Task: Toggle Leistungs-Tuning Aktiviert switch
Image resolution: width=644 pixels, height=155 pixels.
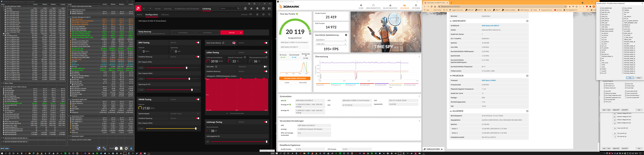Action: [x=266, y=122]
